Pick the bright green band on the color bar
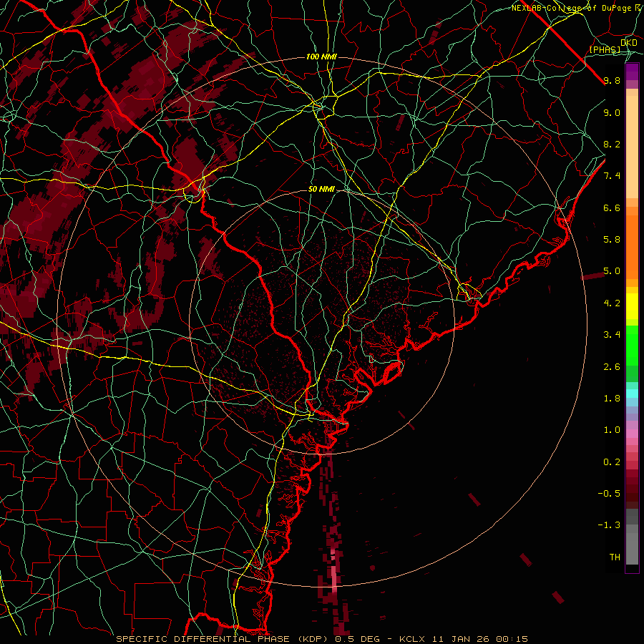 (632, 345)
